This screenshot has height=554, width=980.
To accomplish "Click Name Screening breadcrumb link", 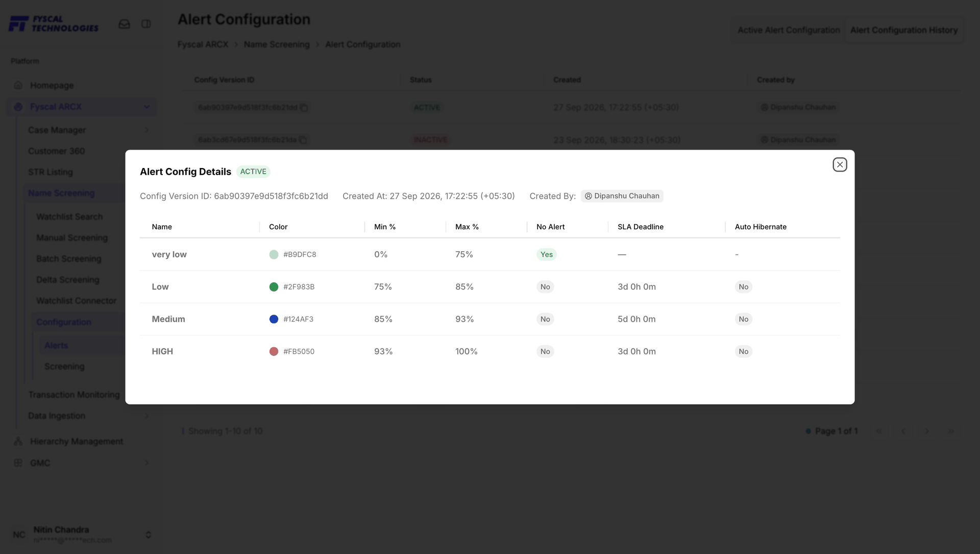I will pyautogui.click(x=277, y=44).
